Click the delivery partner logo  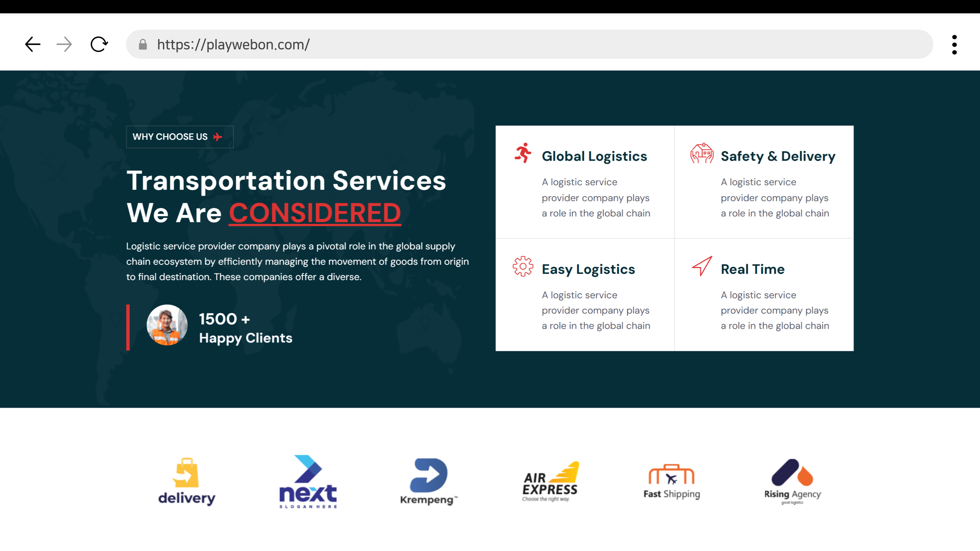point(186,481)
